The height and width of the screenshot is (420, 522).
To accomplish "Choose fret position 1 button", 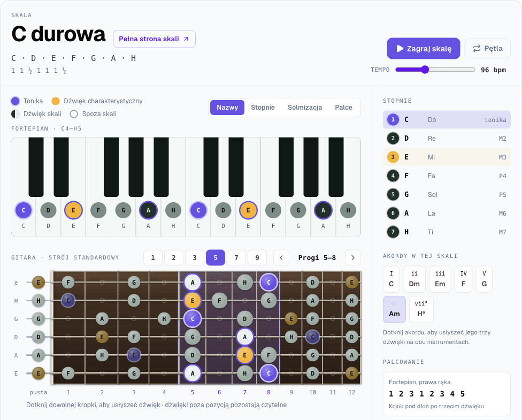I will 153,257.
